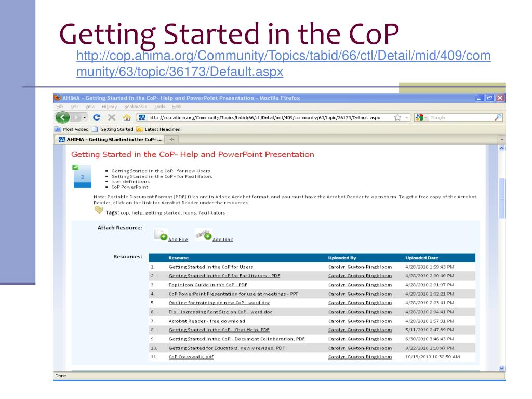
Task: Open Getting Started Chat Help PDF
Action: click(x=219, y=330)
